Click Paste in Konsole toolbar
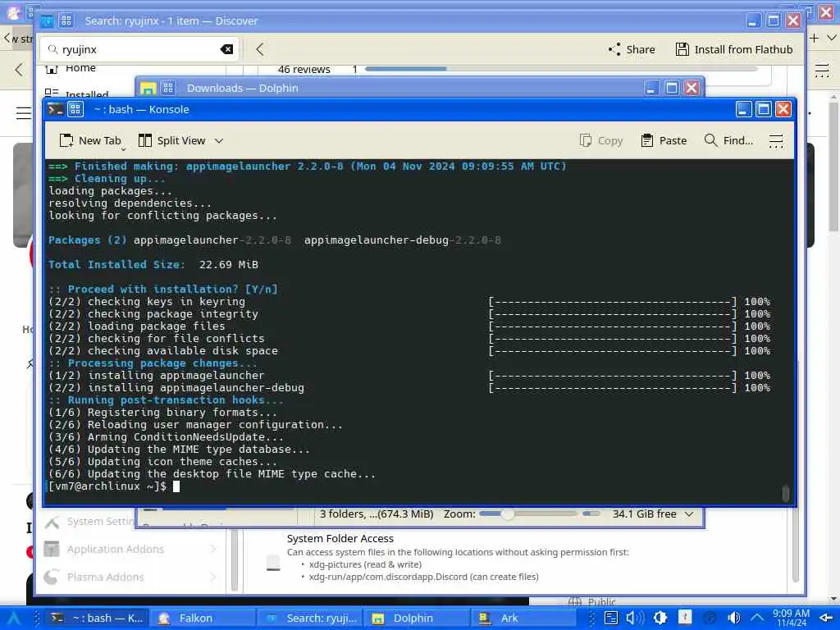The image size is (840, 630). point(664,141)
